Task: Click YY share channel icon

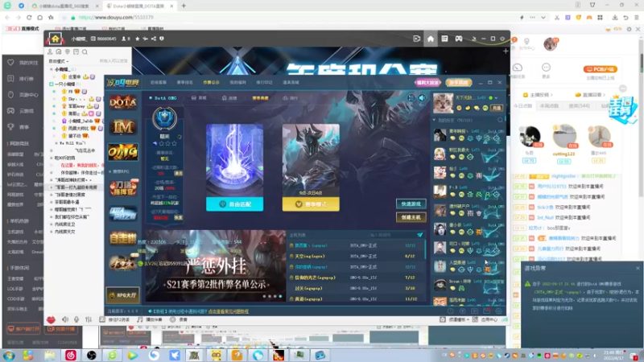Action: [154, 39]
